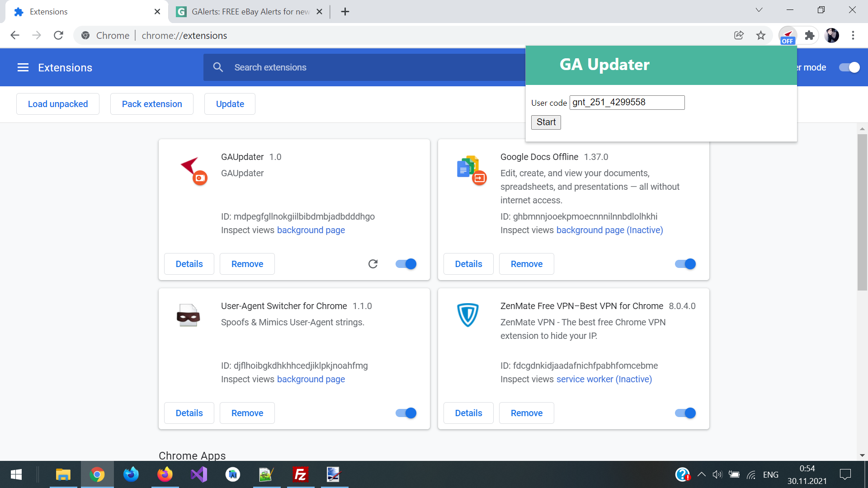Open the Chrome extensions puzzle icon

(809, 35)
